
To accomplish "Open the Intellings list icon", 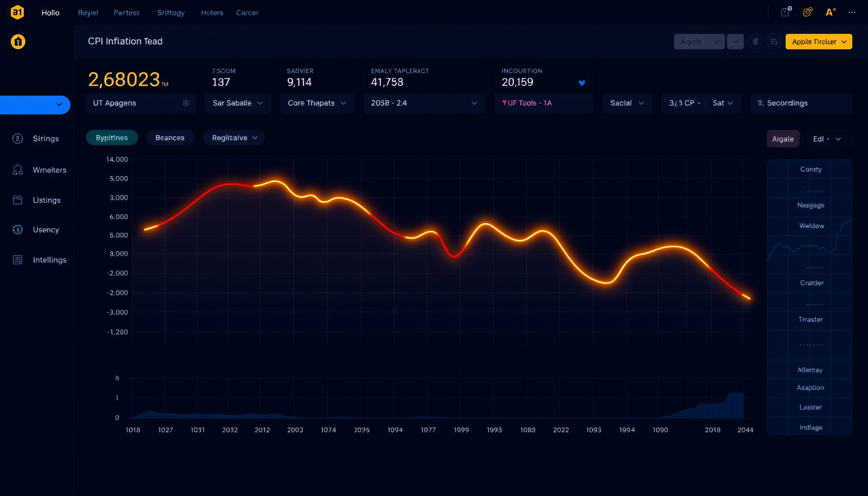I will [17, 260].
